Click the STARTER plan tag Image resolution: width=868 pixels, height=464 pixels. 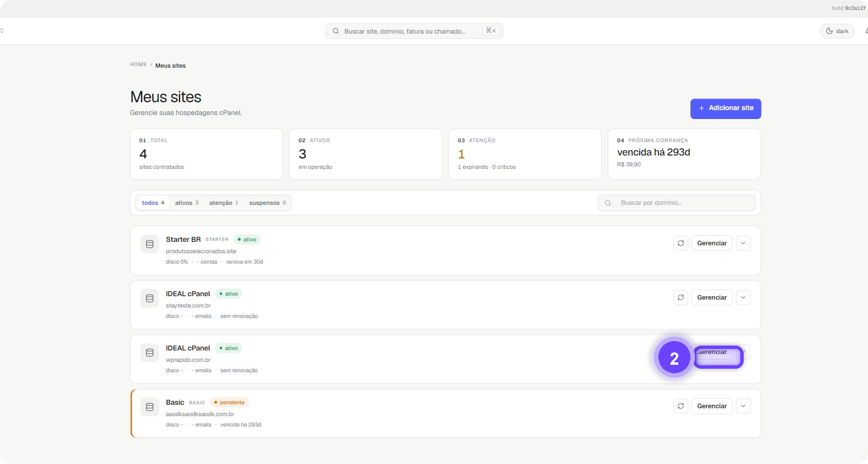[x=217, y=239]
